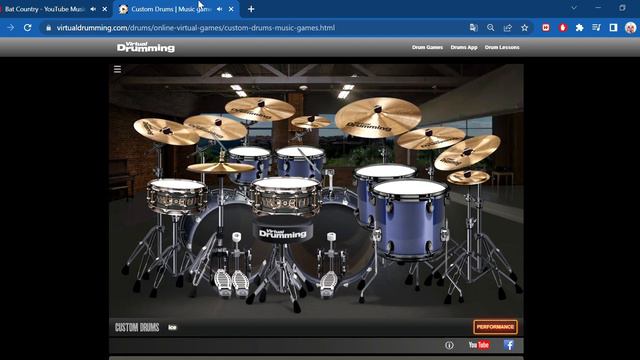Click the address bar URL
The image size is (640, 360).
coord(196,28)
